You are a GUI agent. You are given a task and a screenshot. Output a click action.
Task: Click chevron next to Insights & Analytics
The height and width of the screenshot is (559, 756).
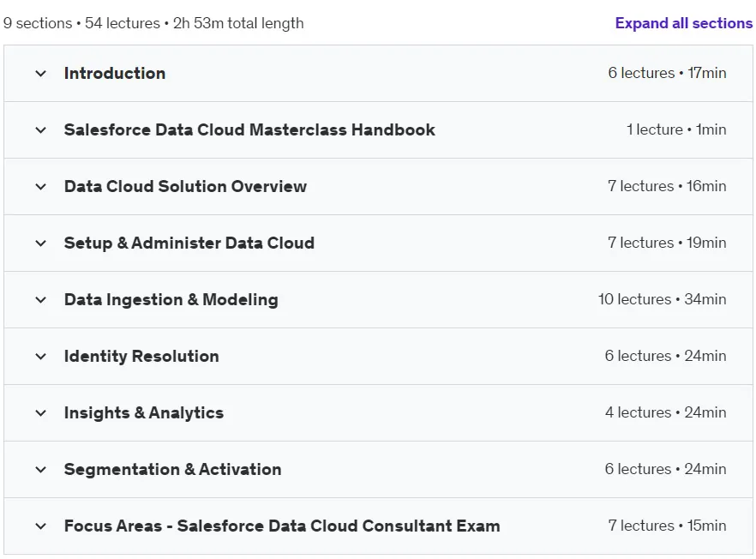(41, 413)
